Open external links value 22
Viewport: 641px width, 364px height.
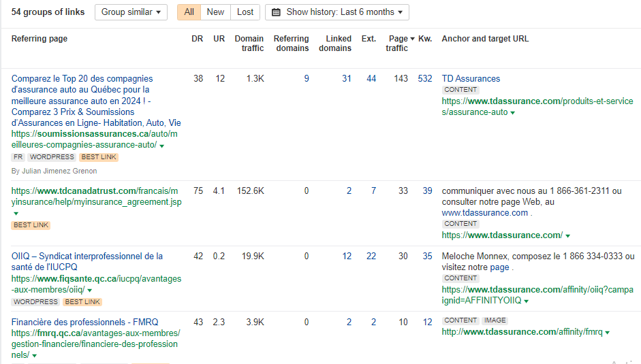[371, 256]
